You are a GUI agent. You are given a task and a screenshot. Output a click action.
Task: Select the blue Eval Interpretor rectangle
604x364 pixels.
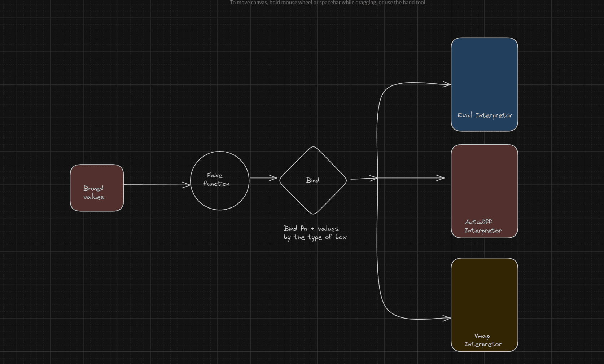point(484,72)
